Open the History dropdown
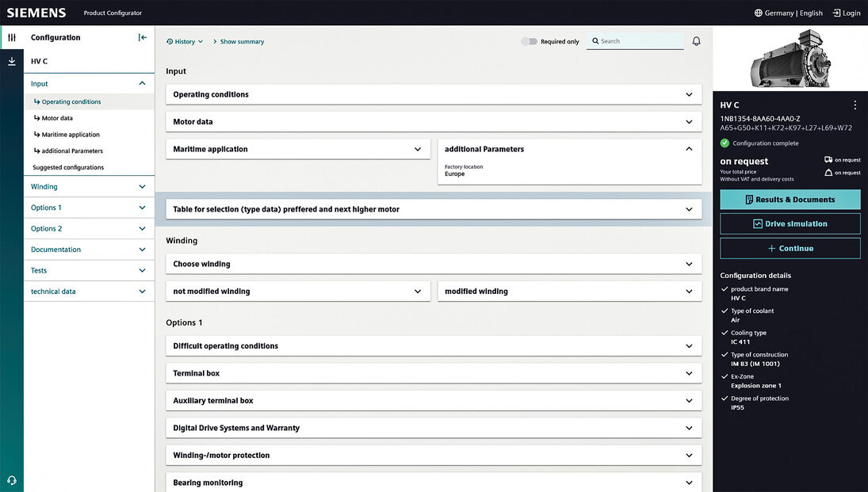The height and width of the screenshot is (492, 868). pyautogui.click(x=185, y=41)
